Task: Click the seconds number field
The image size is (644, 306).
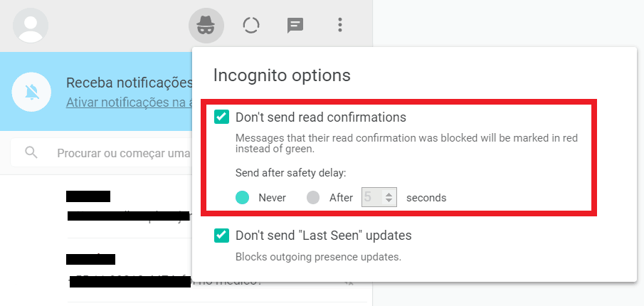Action: pos(379,197)
